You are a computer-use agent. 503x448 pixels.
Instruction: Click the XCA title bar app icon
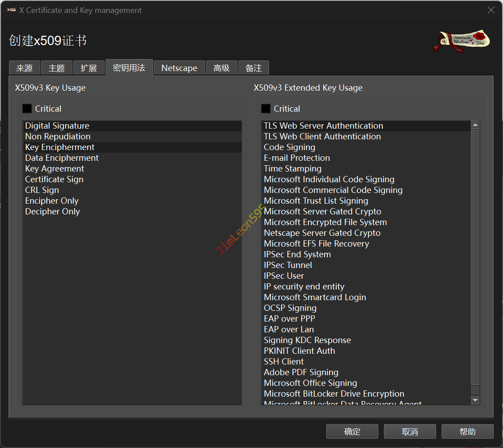(12, 10)
